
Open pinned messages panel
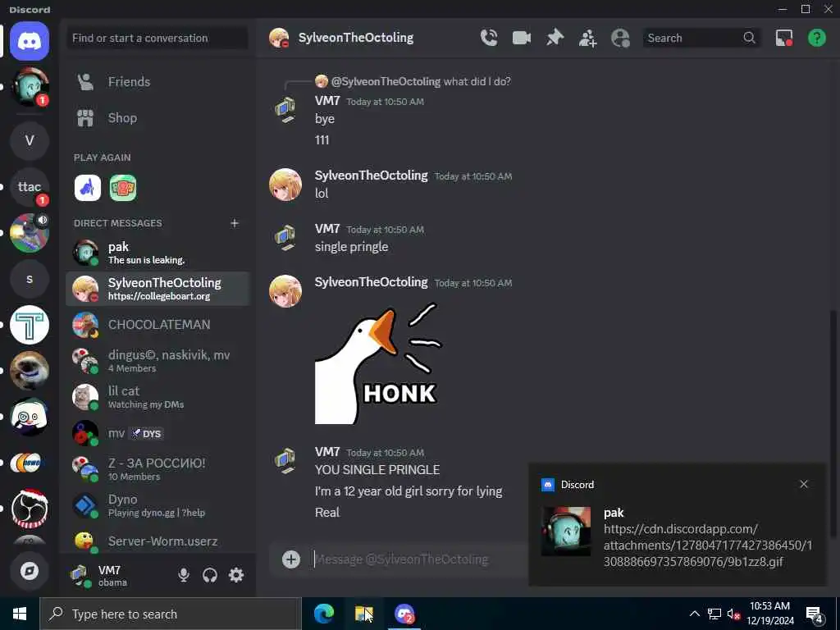click(555, 38)
